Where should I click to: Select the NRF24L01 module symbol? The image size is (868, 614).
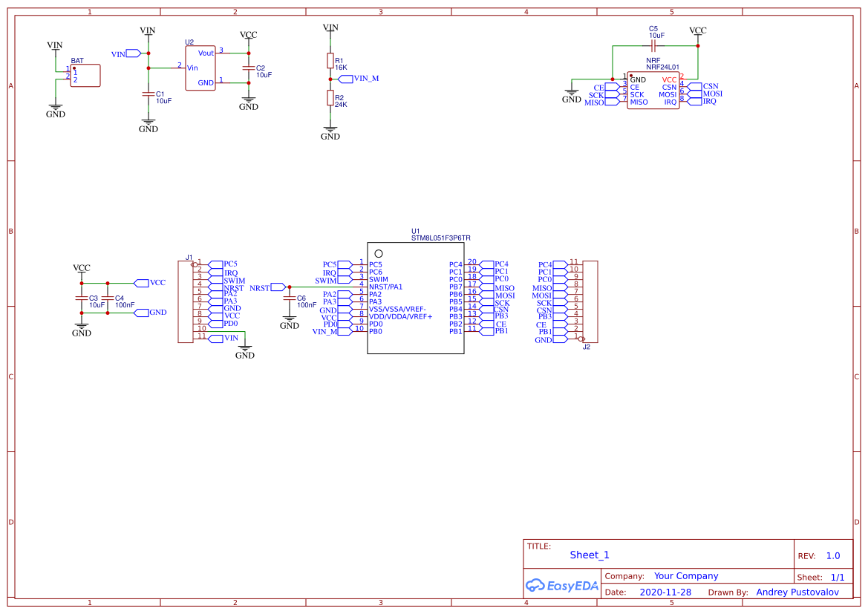653,89
